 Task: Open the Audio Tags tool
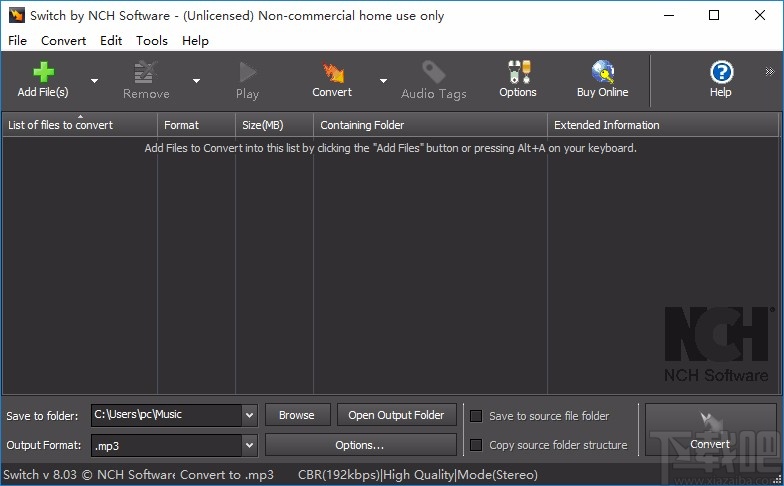point(434,80)
